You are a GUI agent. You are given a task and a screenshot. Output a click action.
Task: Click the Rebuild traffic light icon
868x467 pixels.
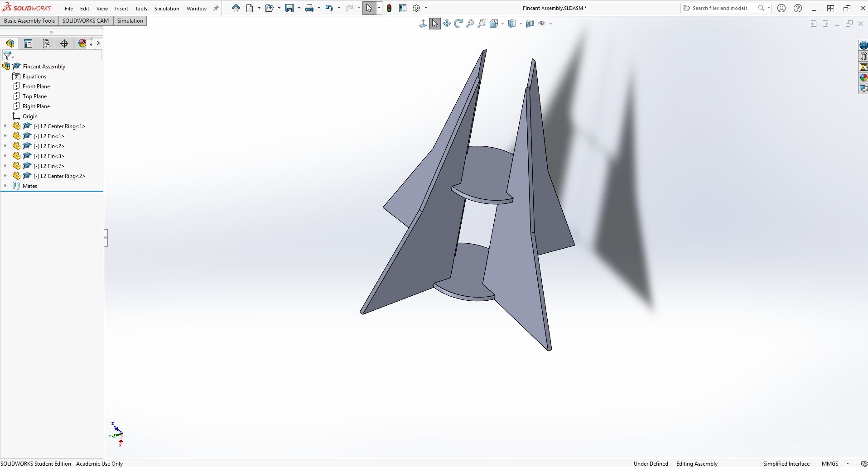pyautogui.click(x=389, y=8)
